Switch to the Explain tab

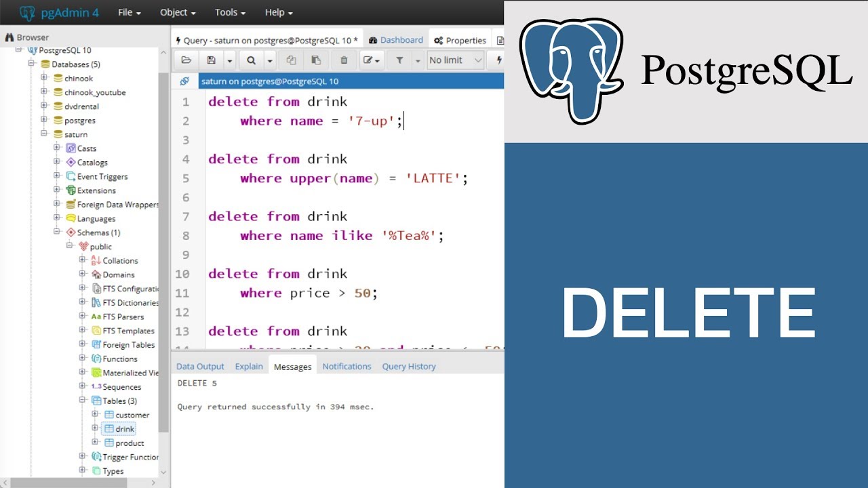tap(249, 366)
